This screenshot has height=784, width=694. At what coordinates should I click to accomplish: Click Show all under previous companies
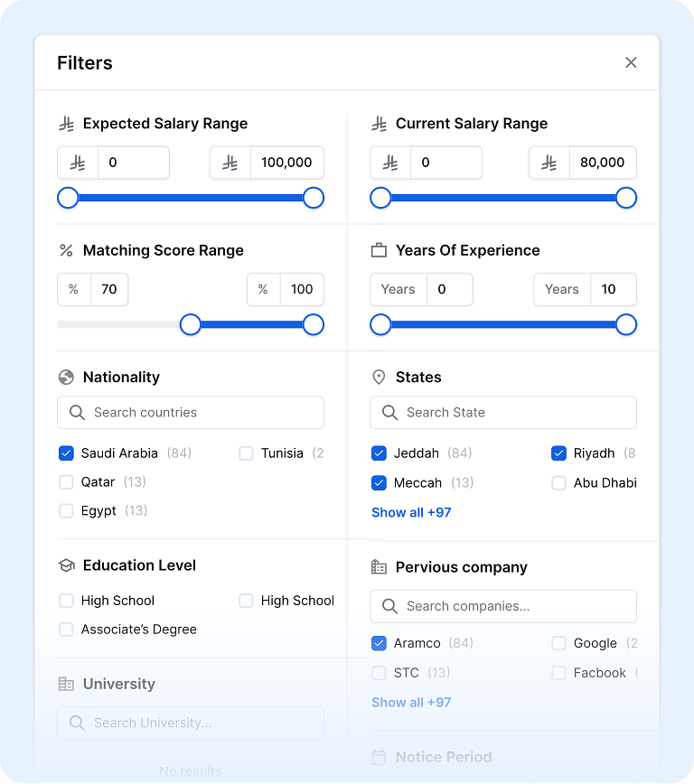[x=411, y=702]
